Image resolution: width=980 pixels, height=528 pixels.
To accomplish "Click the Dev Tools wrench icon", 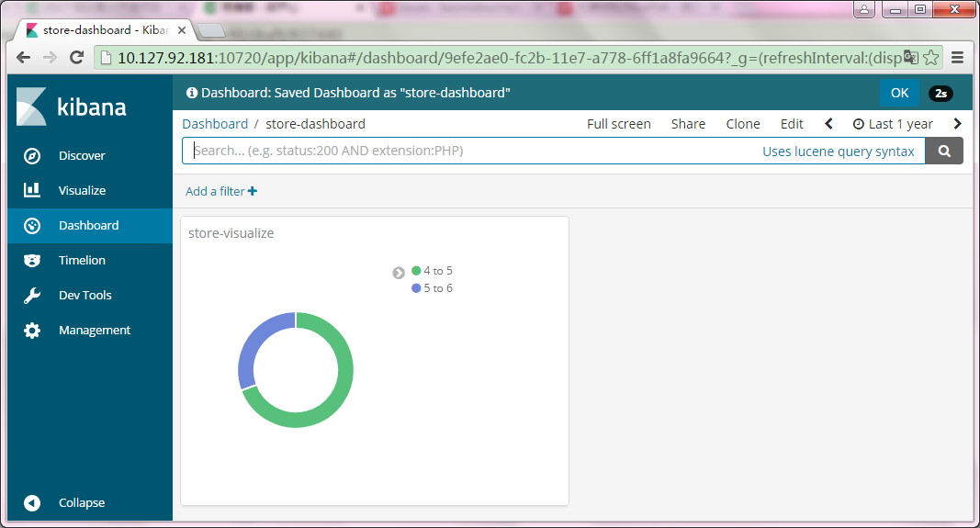I will click(32, 296).
